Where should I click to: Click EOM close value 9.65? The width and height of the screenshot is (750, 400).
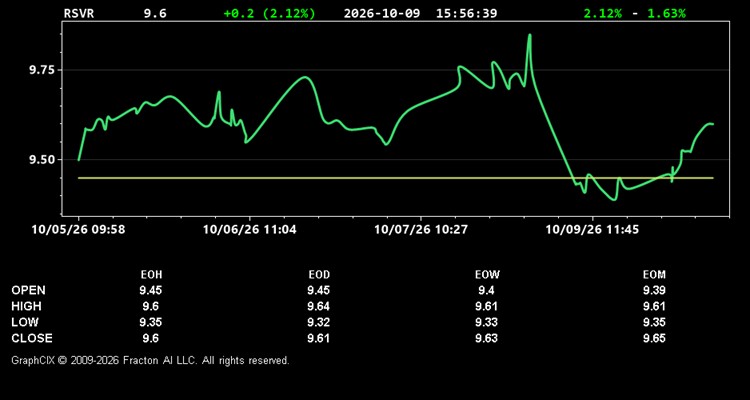click(654, 338)
